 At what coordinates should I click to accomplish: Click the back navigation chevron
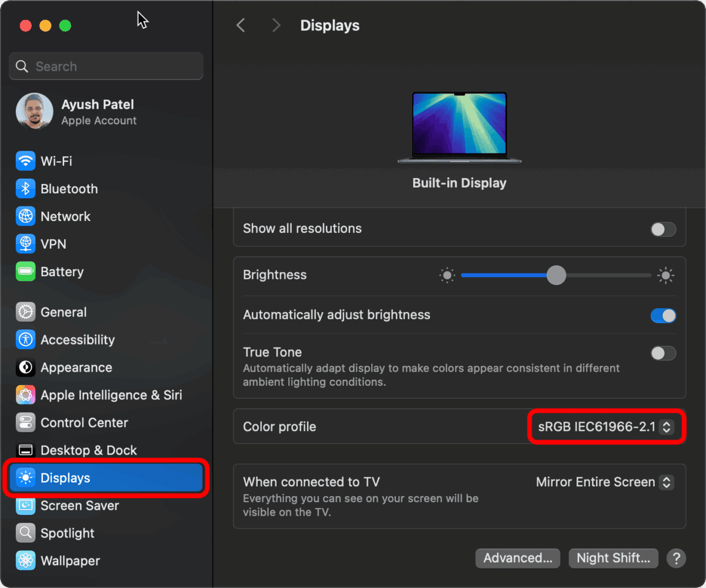(x=241, y=25)
